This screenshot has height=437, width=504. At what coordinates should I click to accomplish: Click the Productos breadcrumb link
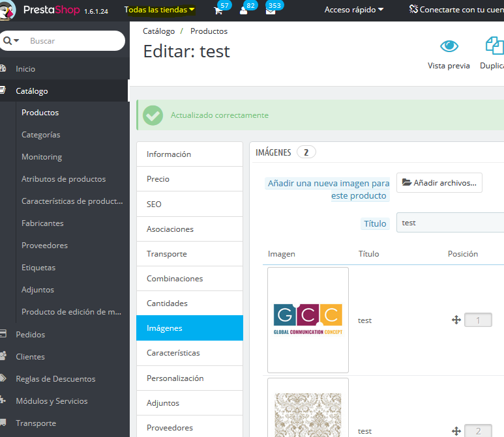209,31
